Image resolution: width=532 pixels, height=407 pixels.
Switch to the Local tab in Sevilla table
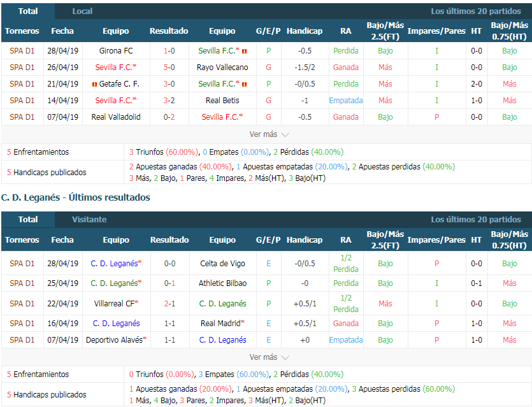pos(82,11)
